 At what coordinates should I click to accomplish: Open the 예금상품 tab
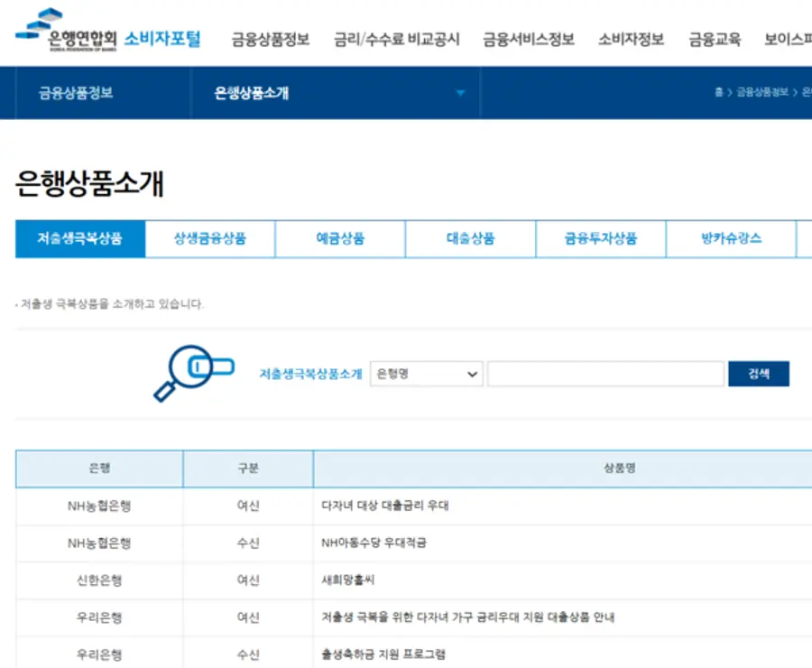click(340, 239)
